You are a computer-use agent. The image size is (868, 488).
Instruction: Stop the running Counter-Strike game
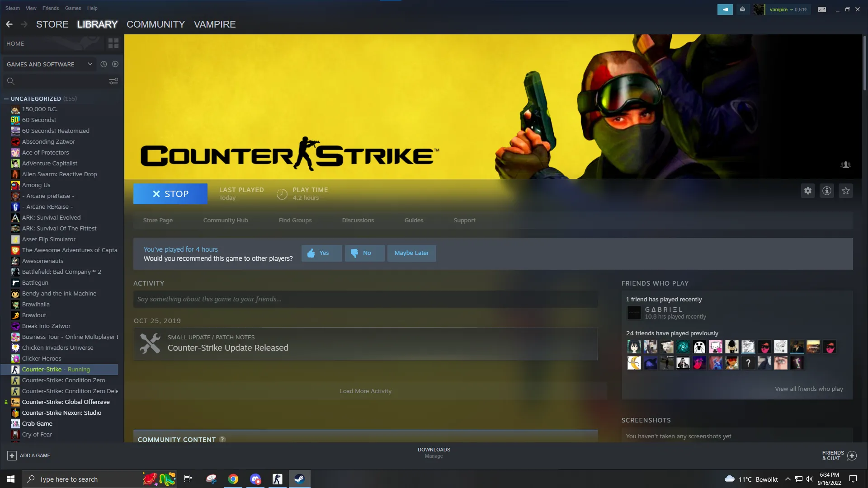tap(170, 194)
